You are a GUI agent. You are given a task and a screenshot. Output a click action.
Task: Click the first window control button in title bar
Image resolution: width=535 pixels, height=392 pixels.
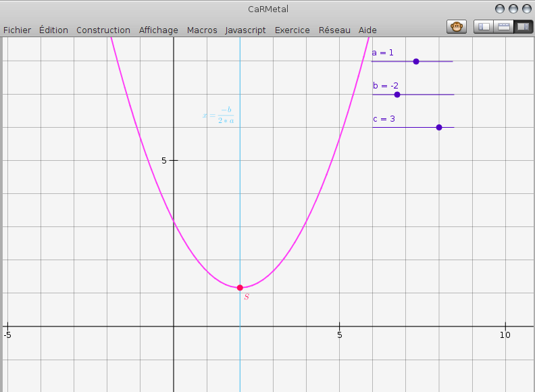[x=500, y=9]
